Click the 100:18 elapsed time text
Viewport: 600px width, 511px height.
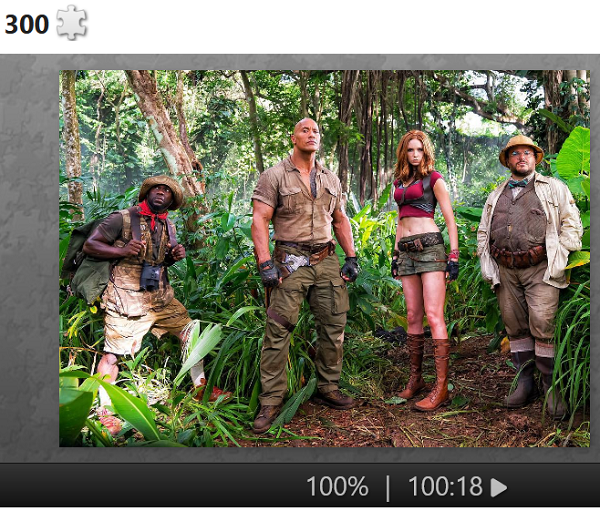(x=445, y=487)
